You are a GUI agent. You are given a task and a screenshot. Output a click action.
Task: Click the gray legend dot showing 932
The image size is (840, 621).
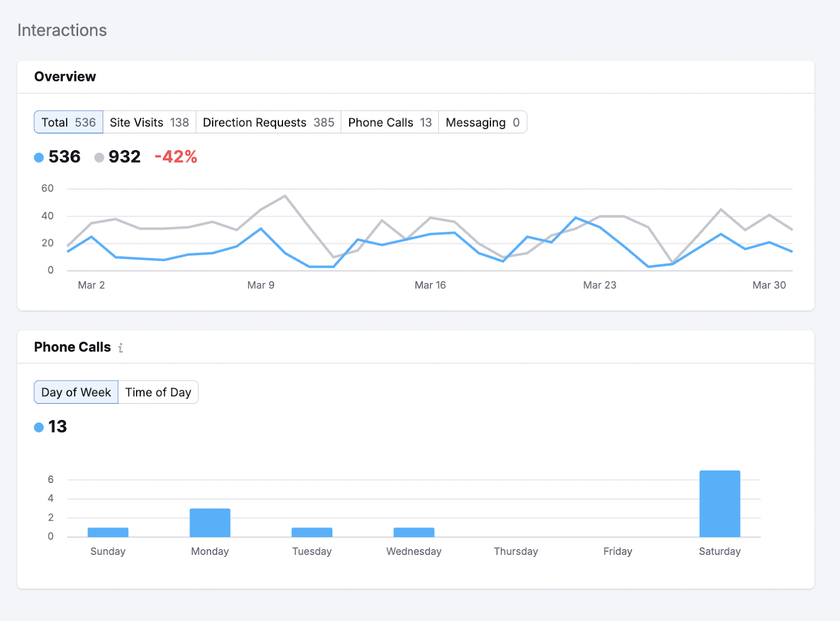pyautogui.click(x=99, y=157)
